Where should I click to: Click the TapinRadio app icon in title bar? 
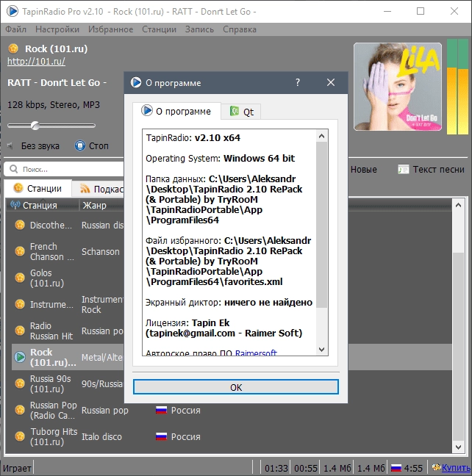pos(12,11)
